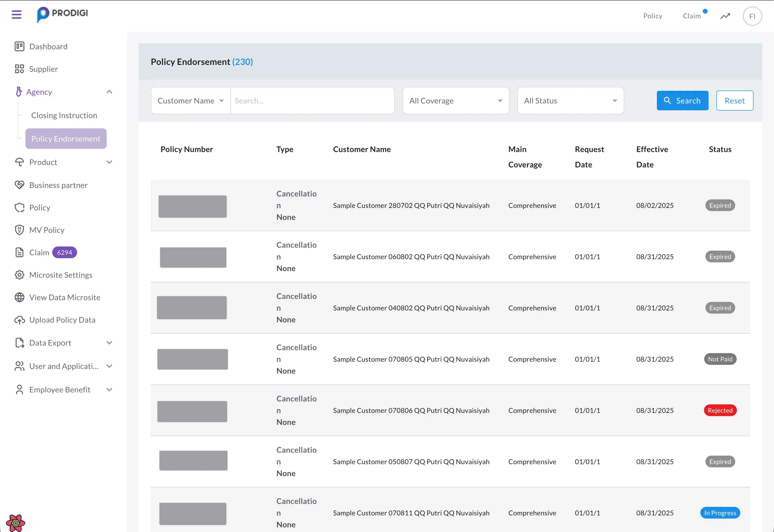
Task: Open the trending analytics chart icon
Action: click(725, 16)
